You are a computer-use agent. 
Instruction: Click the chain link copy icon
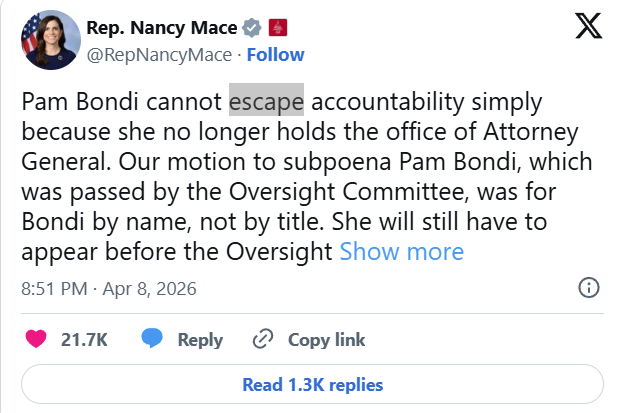tap(264, 340)
